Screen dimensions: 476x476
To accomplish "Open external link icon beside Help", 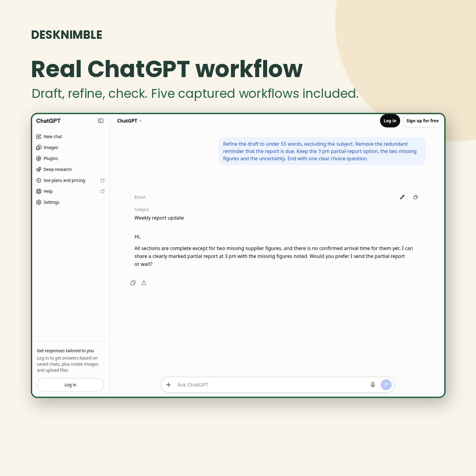I will [103, 191].
